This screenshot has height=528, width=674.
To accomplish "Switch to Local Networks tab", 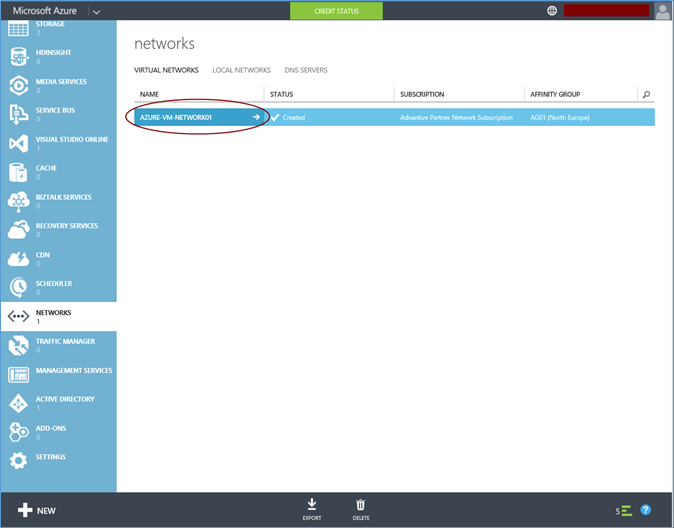I will 242,70.
